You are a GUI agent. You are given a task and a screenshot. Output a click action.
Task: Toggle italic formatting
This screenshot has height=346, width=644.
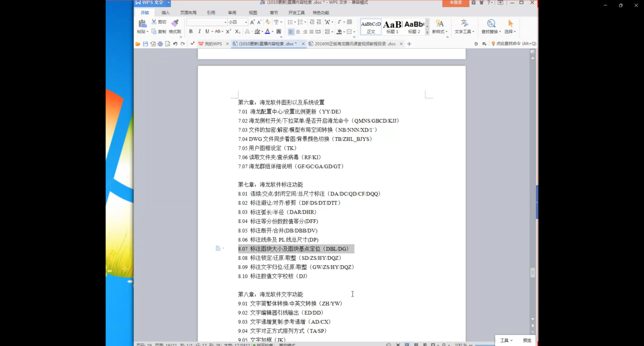(x=199, y=31)
